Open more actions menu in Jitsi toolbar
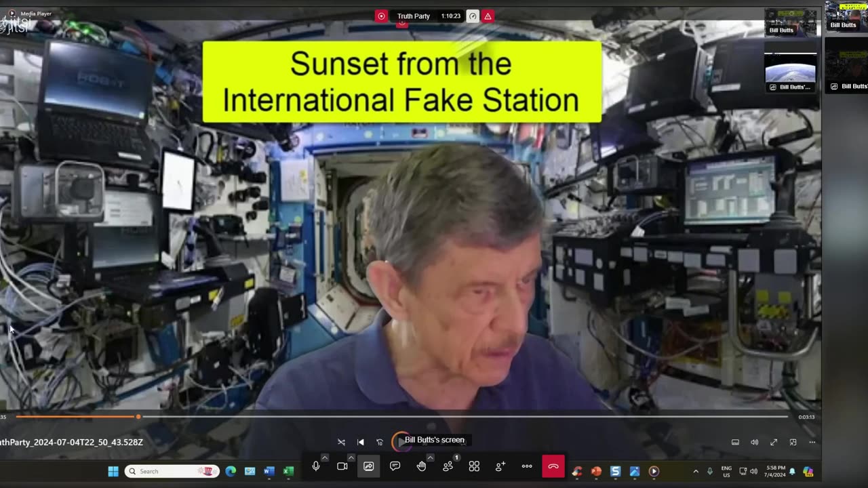Screen dimensions: 868x488 coord(527,466)
